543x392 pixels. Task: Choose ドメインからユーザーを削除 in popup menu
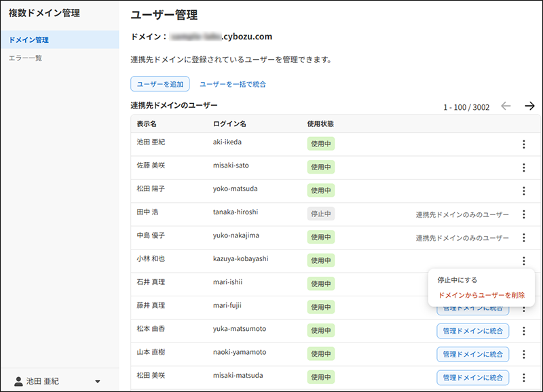point(481,295)
